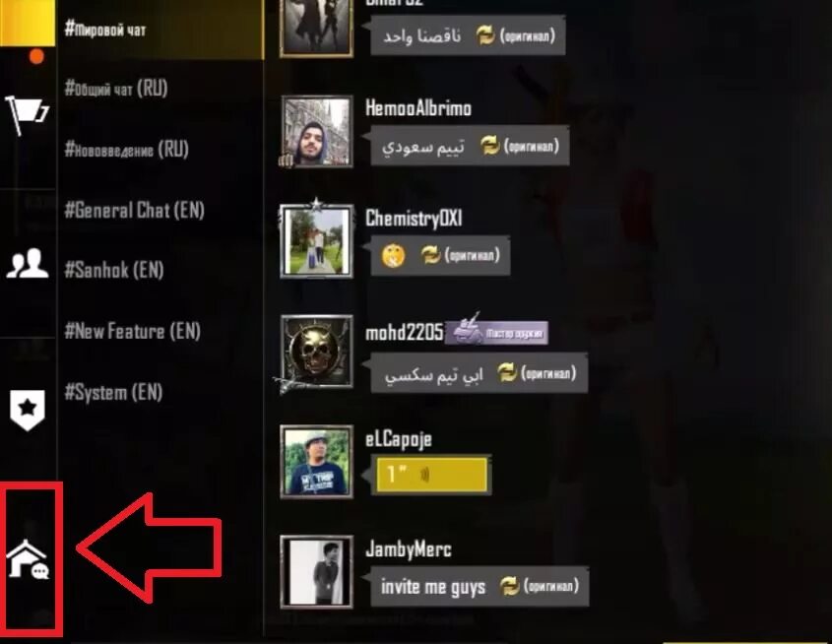Open the clan flag icon in sidebar
This screenshot has width=832, height=644.
(27, 114)
